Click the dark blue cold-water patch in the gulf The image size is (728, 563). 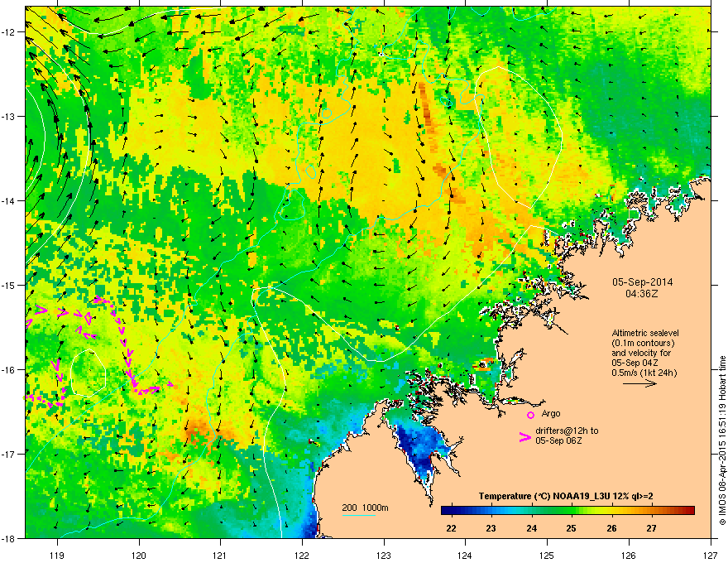pos(420,446)
